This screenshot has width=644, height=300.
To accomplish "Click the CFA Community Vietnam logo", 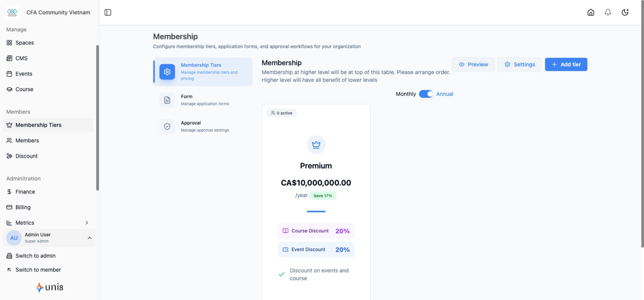I will pyautogui.click(x=12, y=12).
